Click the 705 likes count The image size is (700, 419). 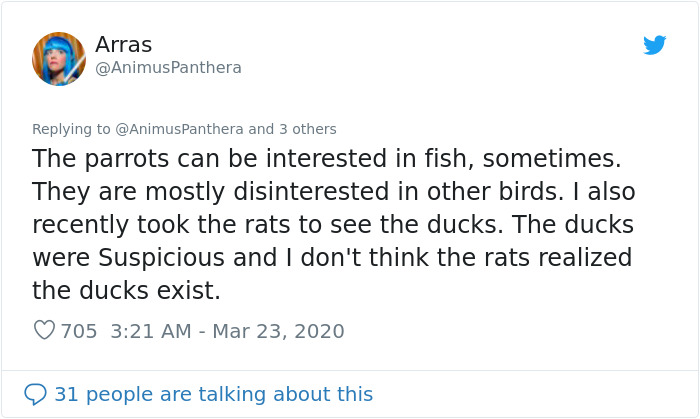pyautogui.click(x=79, y=331)
